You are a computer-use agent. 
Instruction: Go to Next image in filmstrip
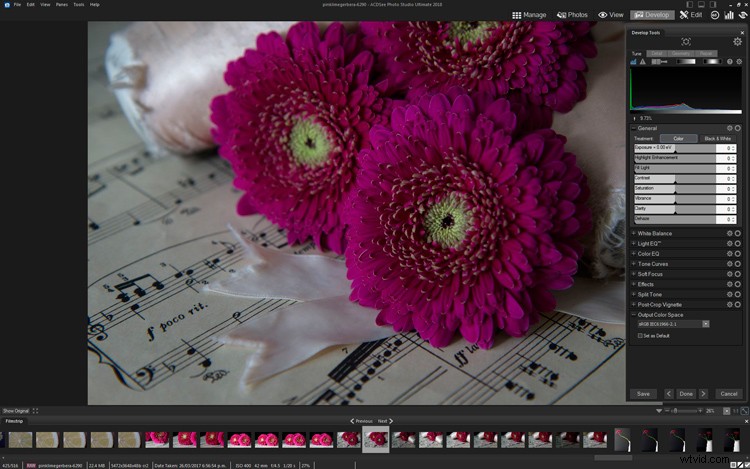point(385,421)
